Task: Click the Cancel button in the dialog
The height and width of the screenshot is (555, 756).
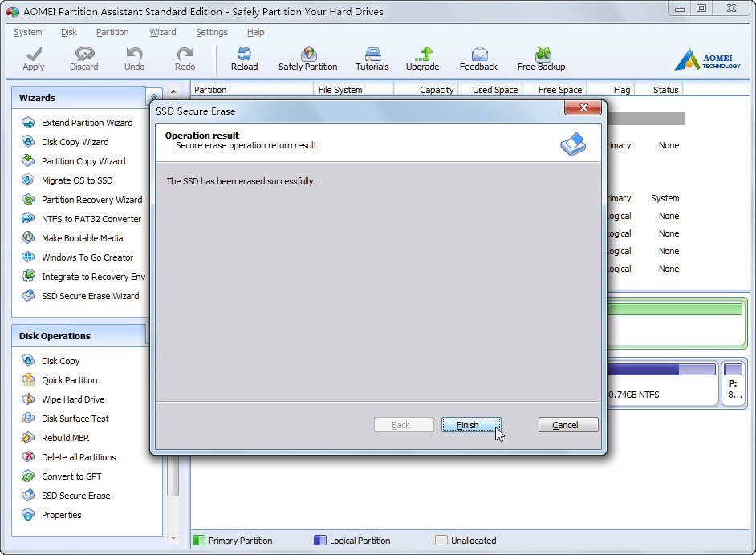Action: (x=568, y=425)
